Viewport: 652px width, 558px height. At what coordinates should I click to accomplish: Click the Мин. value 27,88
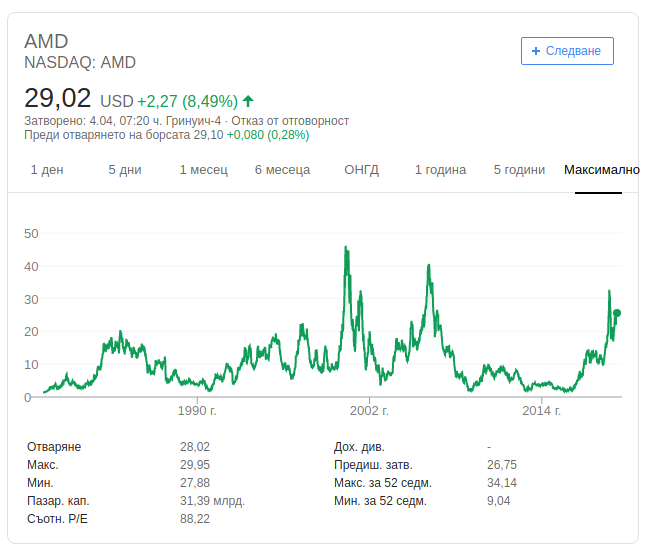tap(195, 483)
